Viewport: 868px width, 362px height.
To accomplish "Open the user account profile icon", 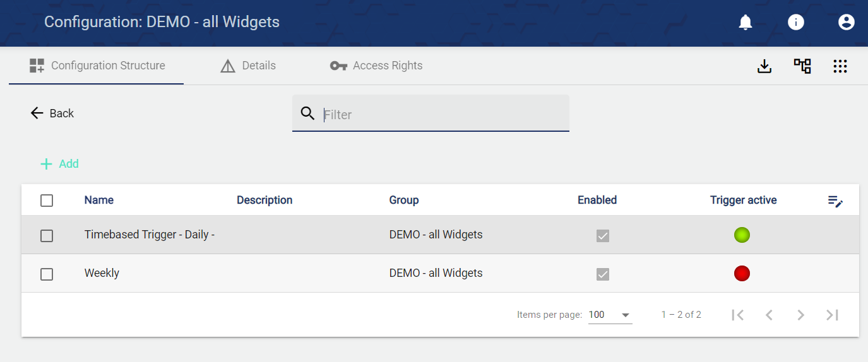I will pyautogui.click(x=846, y=23).
